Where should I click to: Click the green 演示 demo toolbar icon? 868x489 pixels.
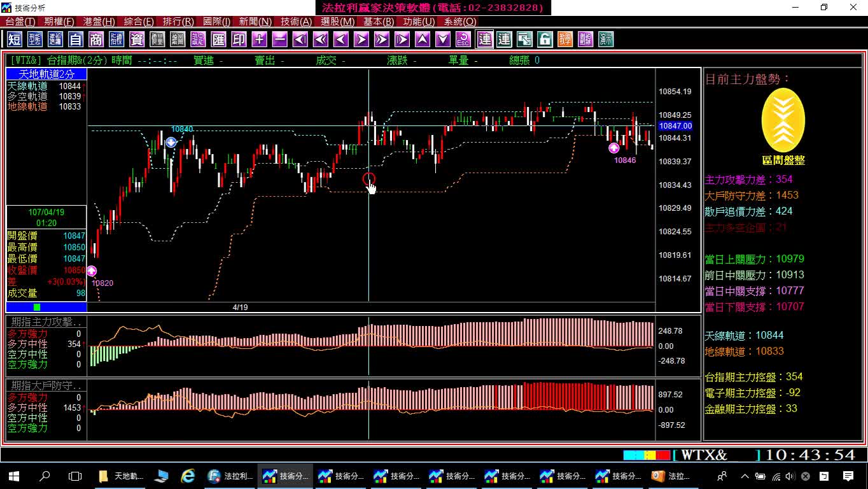(x=606, y=39)
